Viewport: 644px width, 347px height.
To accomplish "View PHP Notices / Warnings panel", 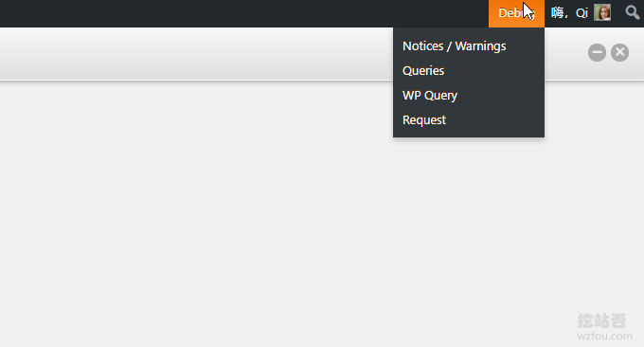I will (x=454, y=46).
